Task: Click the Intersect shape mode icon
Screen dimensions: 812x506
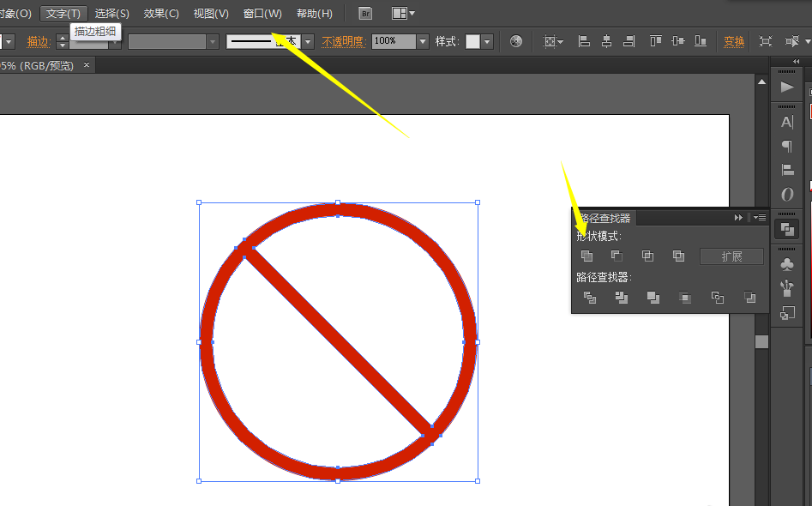Action: click(647, 256)
